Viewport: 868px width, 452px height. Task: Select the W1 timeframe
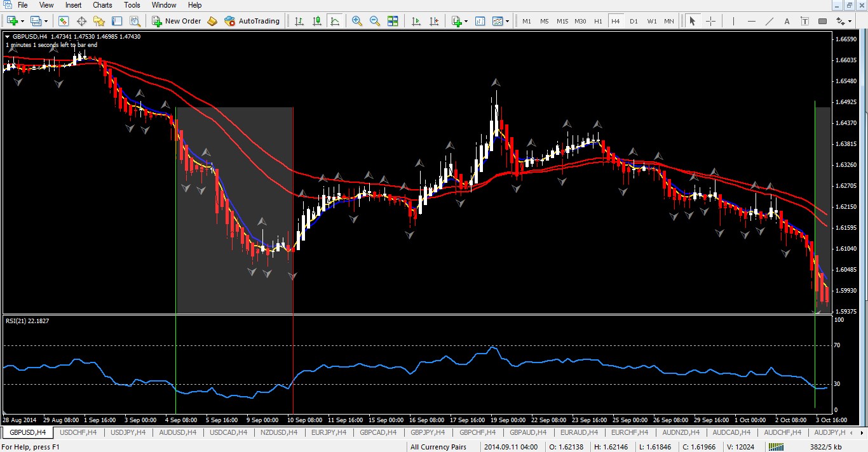(652, 21)
